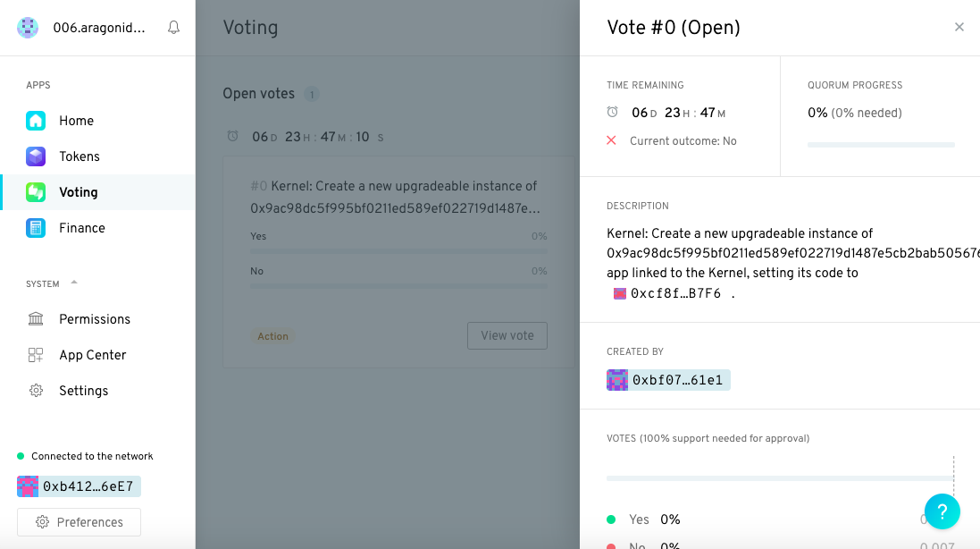Go to the Finance menu label

pyautogui.click(x=82, y=228)
